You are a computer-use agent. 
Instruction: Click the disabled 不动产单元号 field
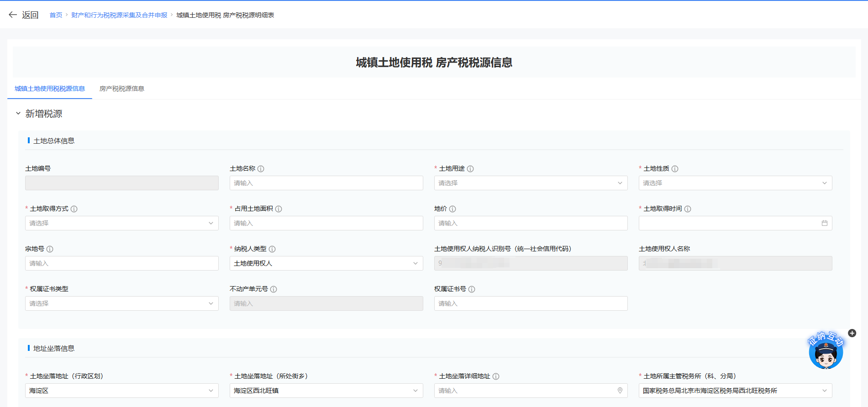point(326,303)
